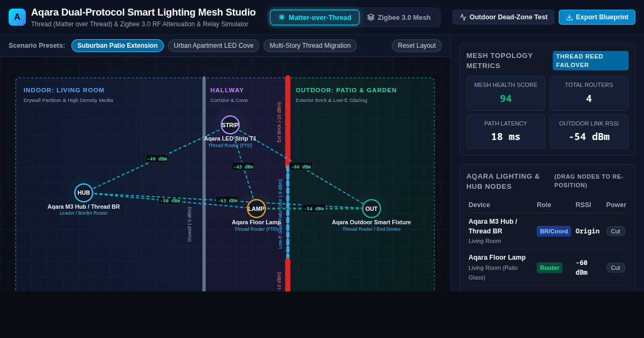
Task: Choose Multi-Story Thread Migration preset
Action: [310, 46]
